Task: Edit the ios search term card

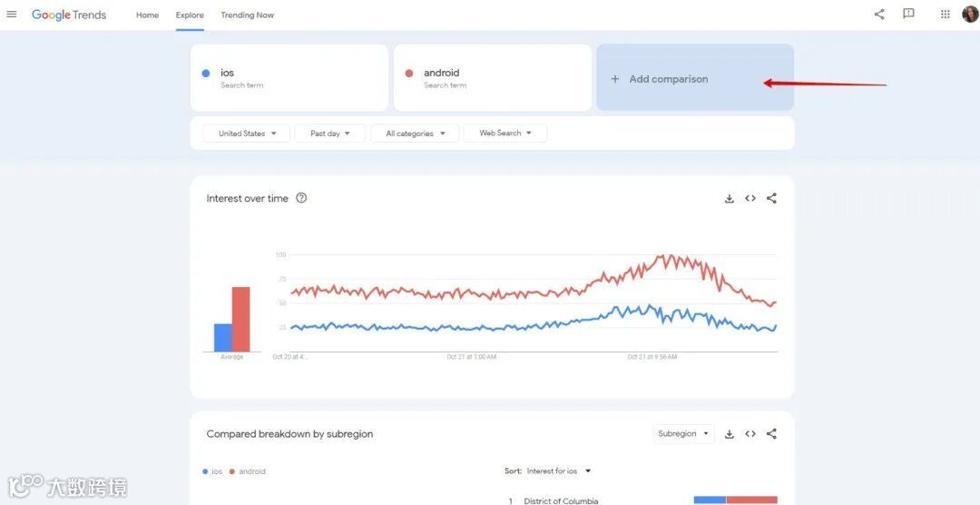Action: 289,77
